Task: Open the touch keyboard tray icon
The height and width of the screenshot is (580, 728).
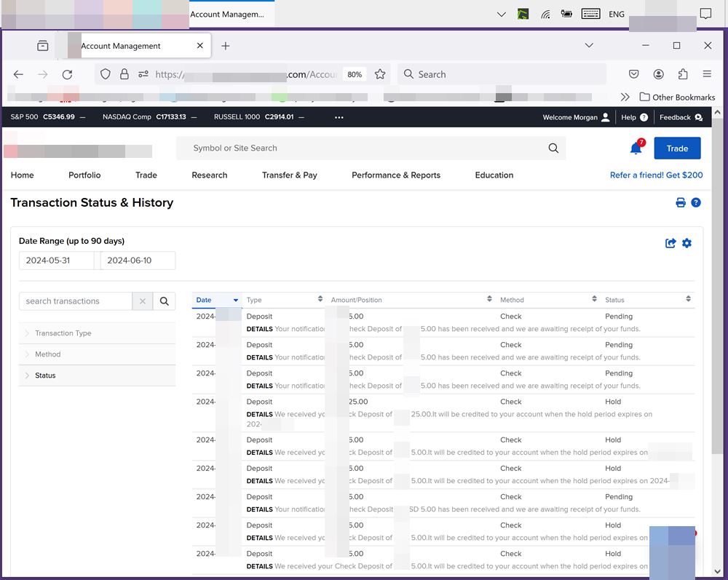Action: coord(590,14)
